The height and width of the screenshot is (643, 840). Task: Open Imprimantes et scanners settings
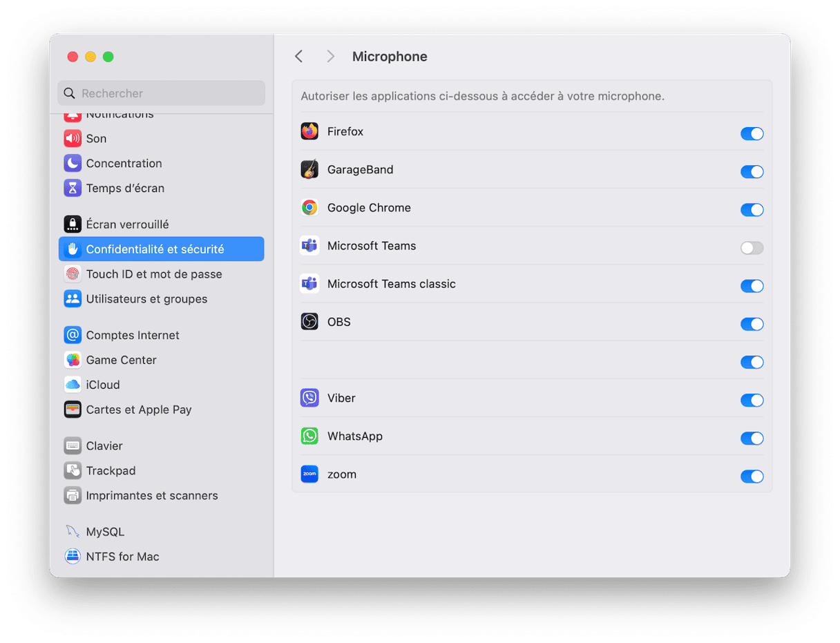pos(151,495)
